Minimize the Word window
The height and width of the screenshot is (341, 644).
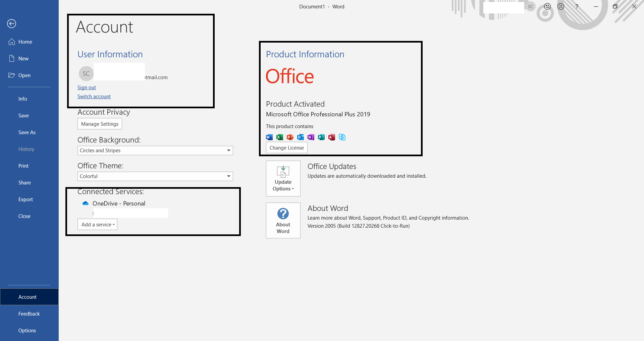(596, 6)
